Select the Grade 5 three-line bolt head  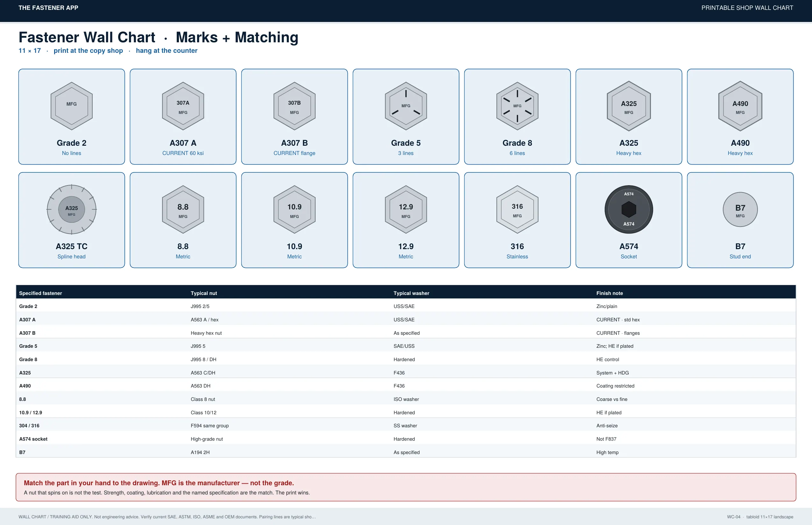(406, 106)
